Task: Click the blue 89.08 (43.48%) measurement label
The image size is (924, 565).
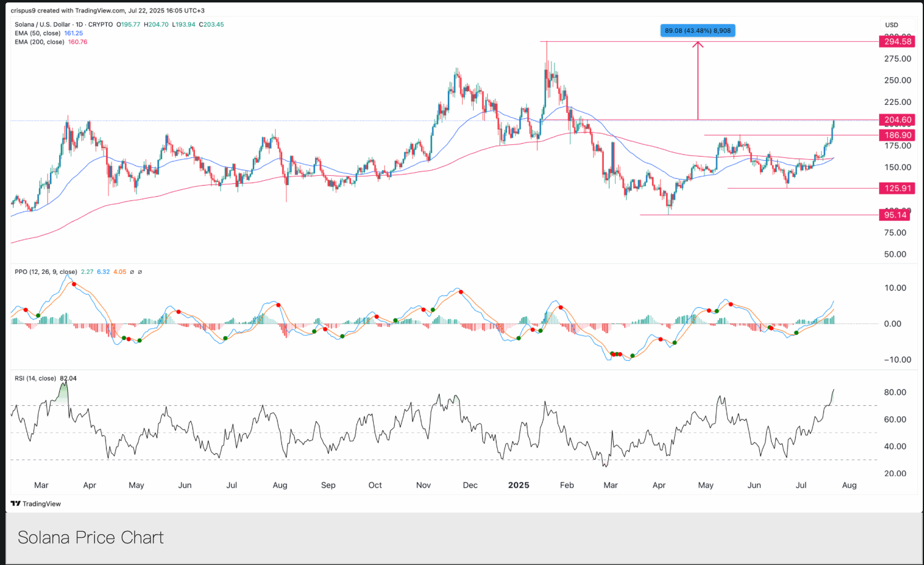Action: tap(698, 30)
